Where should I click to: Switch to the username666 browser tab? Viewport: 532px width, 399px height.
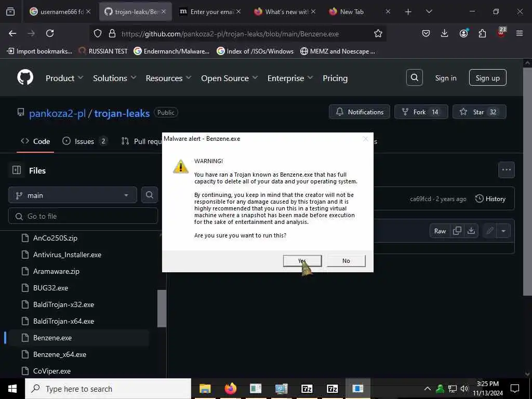[60, 11]
